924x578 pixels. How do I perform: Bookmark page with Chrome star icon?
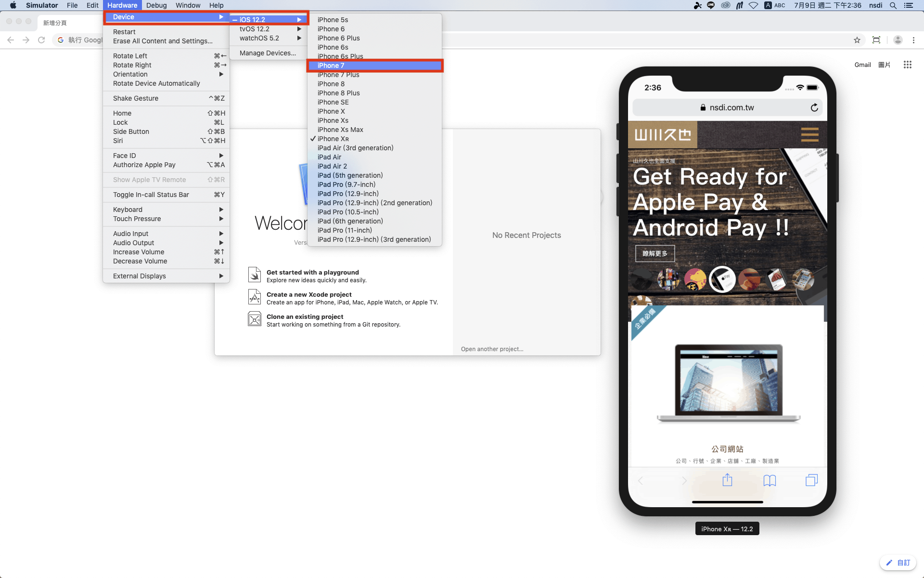857,40
